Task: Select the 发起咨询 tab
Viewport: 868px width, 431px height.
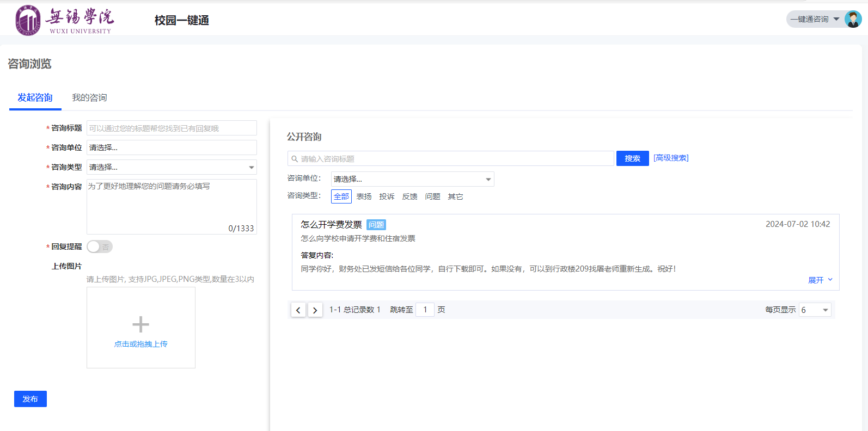Action: pos(35,97)
